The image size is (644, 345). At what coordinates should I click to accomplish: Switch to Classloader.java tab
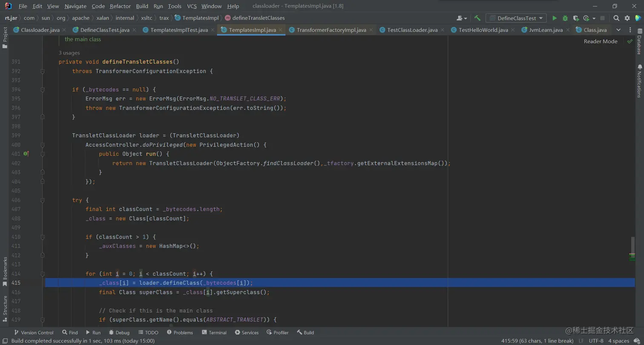tap(40, 30)
